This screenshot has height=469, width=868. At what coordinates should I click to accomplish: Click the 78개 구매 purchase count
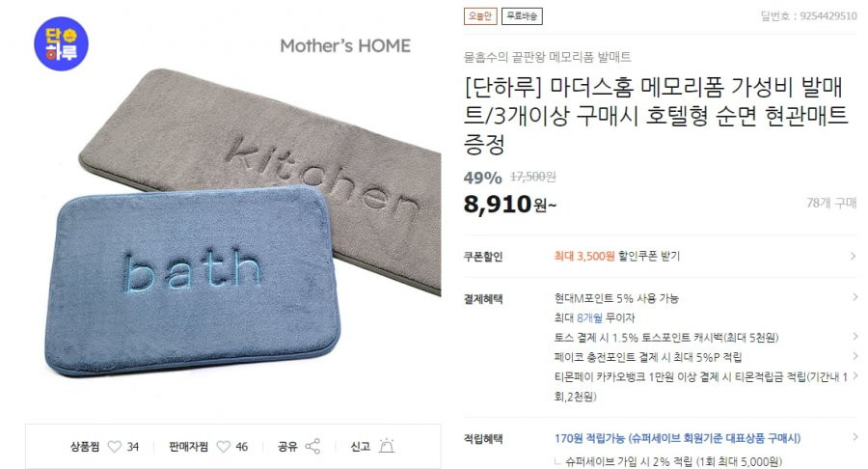(831, 204)
